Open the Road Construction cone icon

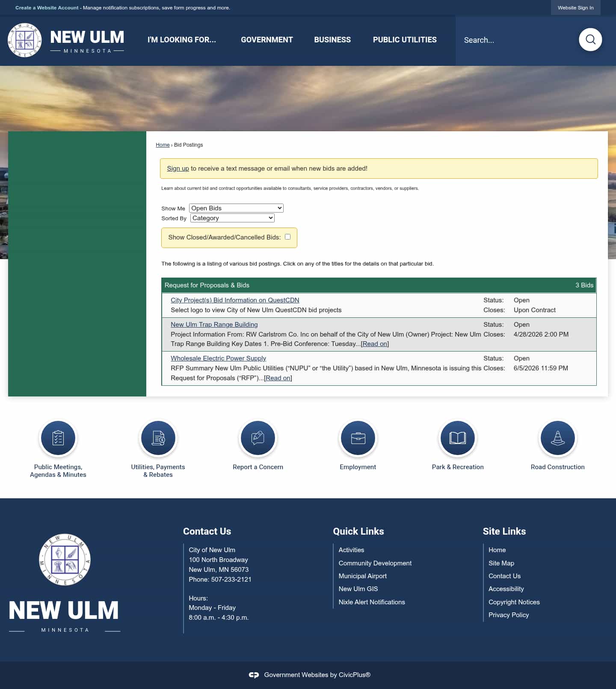tap(558, 438)
